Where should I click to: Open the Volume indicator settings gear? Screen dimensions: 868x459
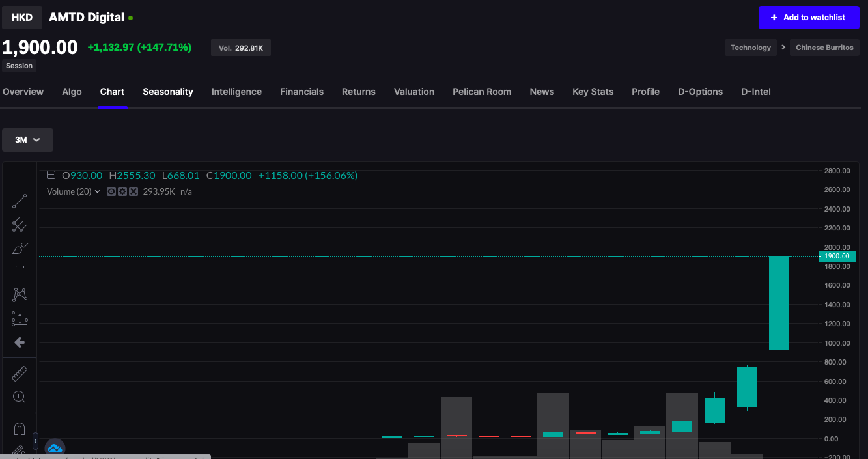click(122, 191)
